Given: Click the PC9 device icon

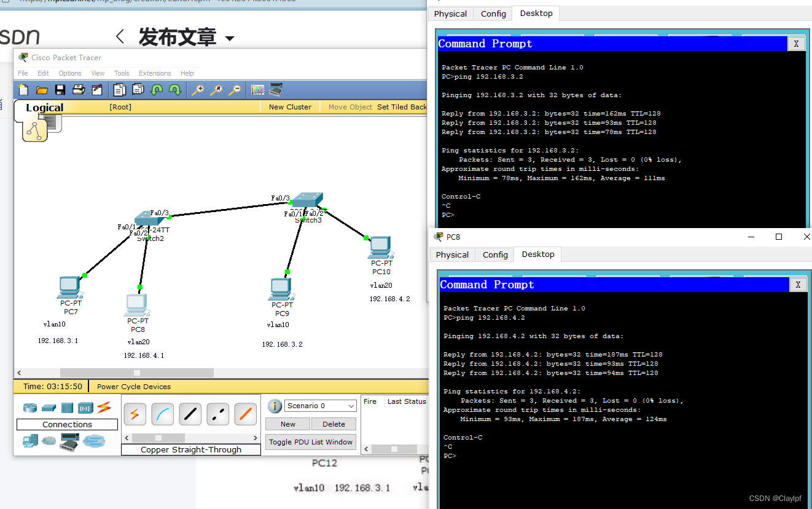Looking at the screenshot, I should coord(281,290).
